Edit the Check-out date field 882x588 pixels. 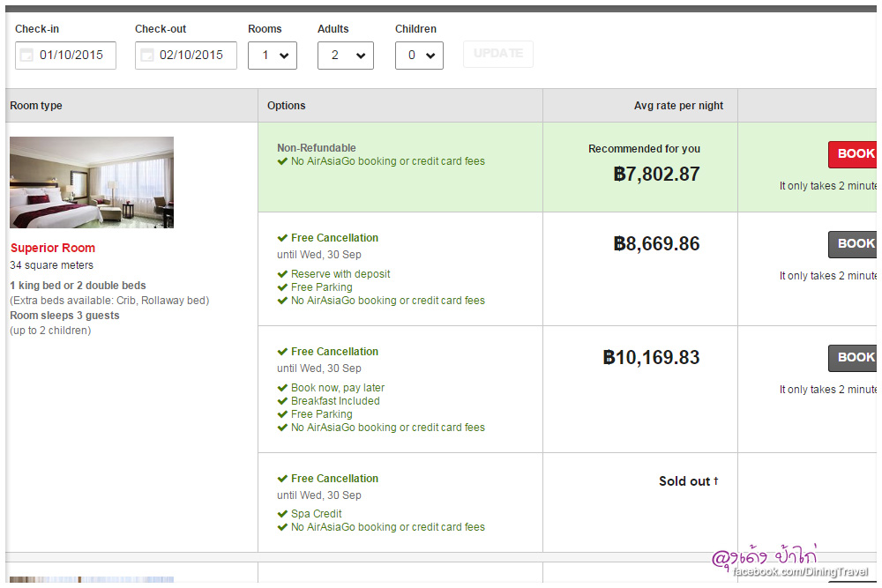pos(191,56)
